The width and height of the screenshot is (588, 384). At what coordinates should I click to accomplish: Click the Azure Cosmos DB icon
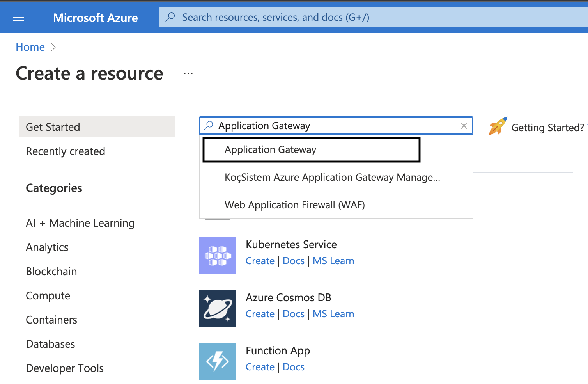pyautogui.click(x=217, y=309)
